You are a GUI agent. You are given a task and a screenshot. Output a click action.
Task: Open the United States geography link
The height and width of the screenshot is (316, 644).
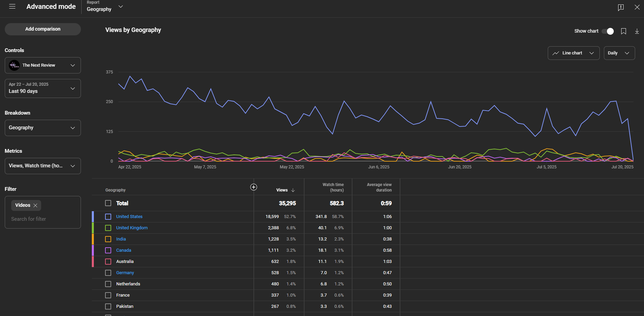pyautogui.click(x=129, y=217)
